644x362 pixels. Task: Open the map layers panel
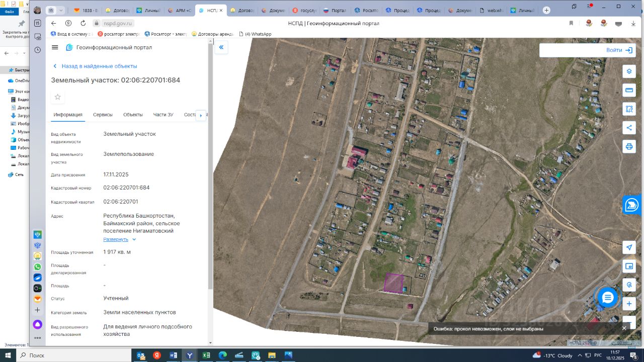[629, 71]
